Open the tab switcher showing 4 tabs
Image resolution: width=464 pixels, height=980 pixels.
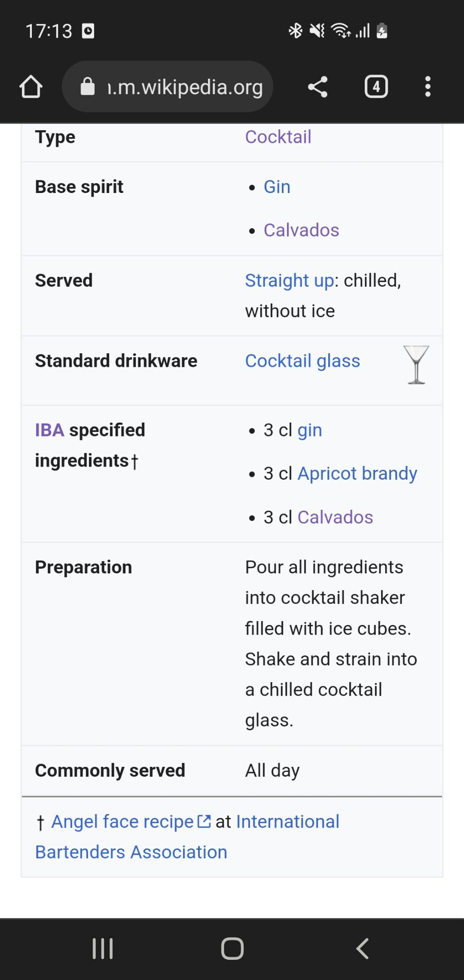tap(376, 87)
